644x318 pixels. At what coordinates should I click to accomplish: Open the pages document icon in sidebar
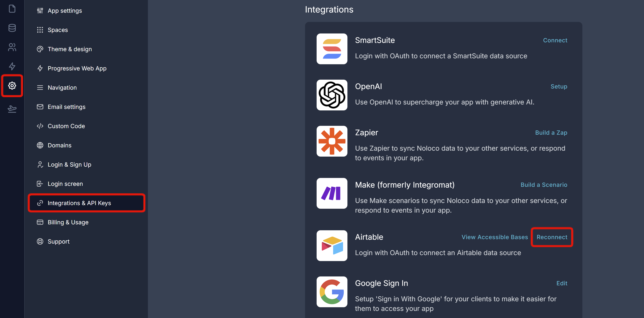(12, 9)
